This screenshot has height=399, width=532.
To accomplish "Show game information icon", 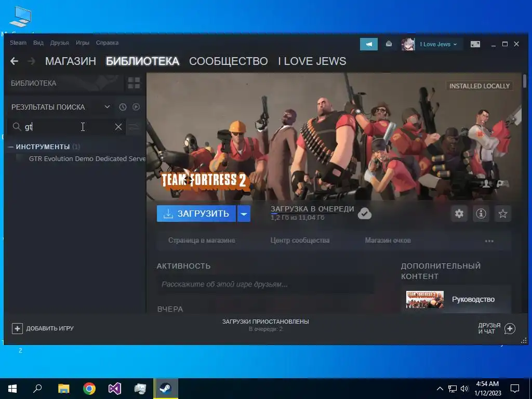I will tap(481, 214).
